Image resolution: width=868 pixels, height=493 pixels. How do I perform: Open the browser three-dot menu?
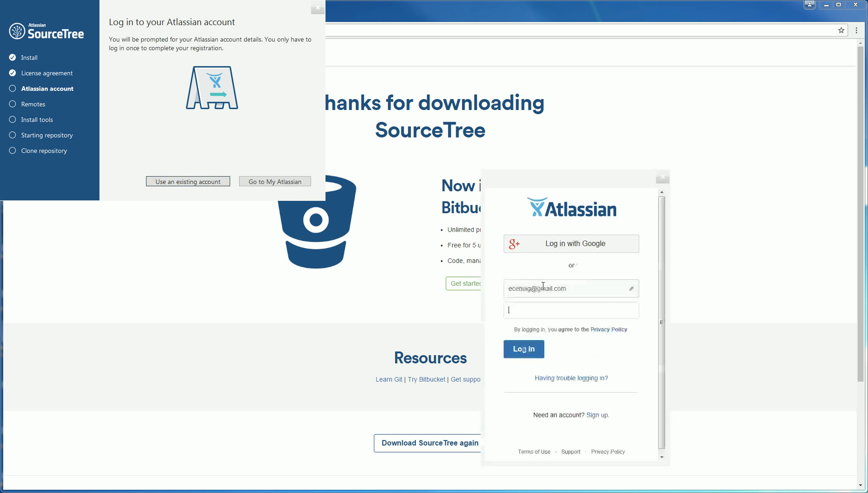click(856, 30)
